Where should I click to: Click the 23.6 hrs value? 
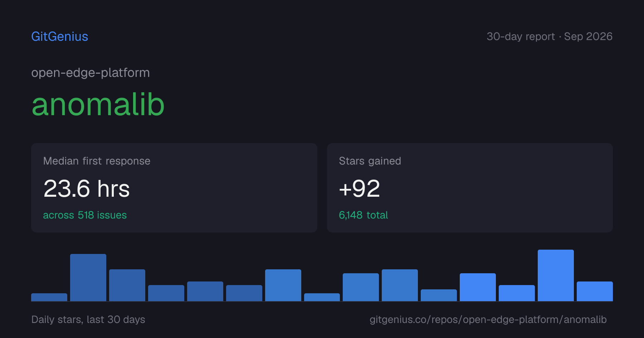87,188
